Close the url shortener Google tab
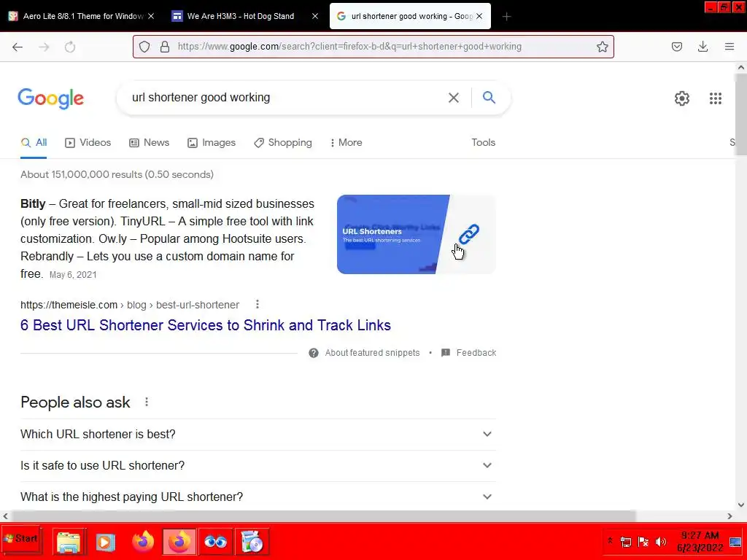The image size is (747, 560). [x=479, y=16]
